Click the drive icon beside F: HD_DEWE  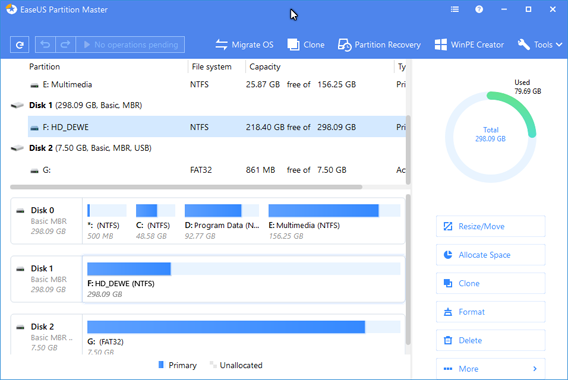click(x=34, y=128)
